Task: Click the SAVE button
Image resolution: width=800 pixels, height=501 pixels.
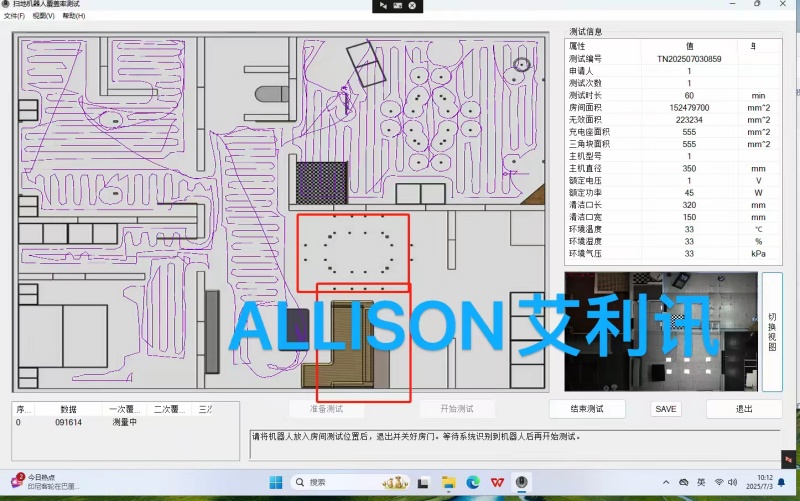Action: click(x=666, y=409)
